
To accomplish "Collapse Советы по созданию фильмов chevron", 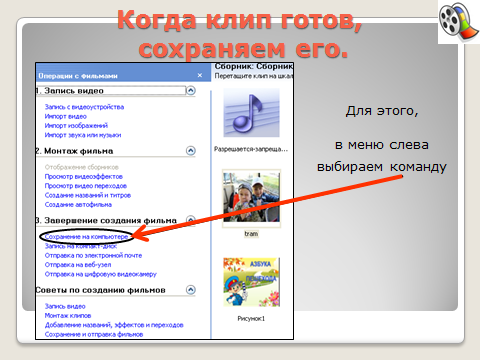I will 191,290.
